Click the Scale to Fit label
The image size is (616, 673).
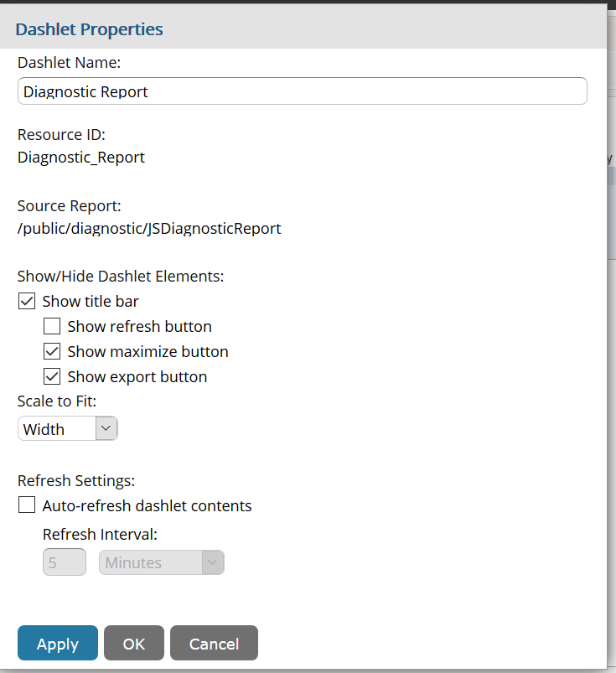pos(57,401)
